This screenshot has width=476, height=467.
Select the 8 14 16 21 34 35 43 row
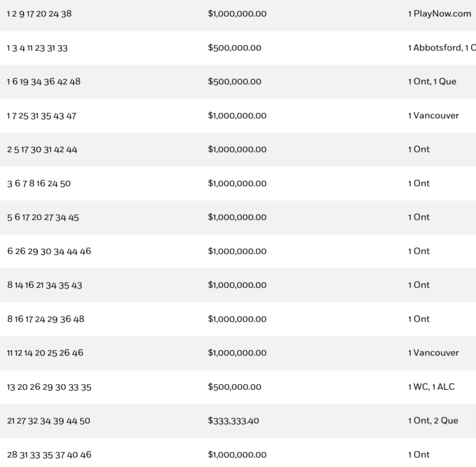coord(44,285)
